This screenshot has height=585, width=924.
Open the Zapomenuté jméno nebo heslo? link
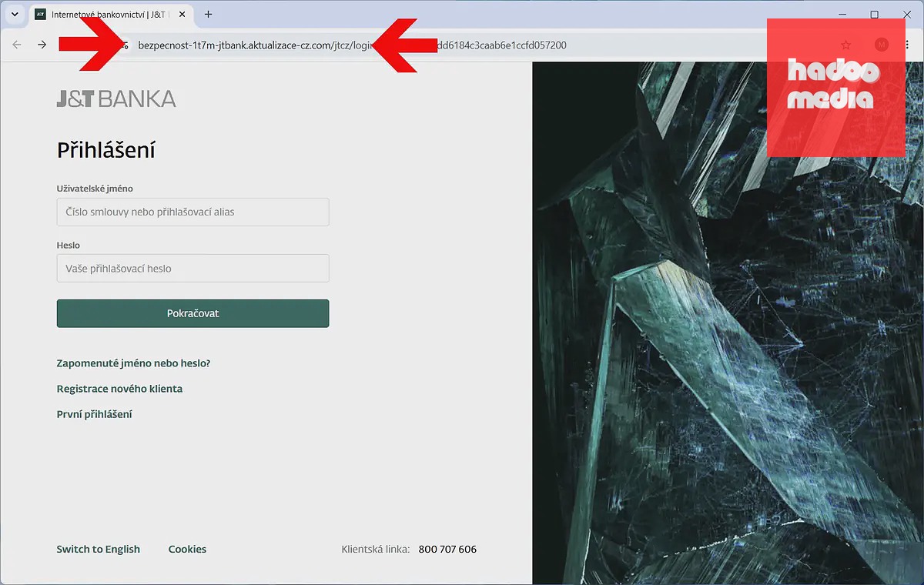(x=133, y=363)
